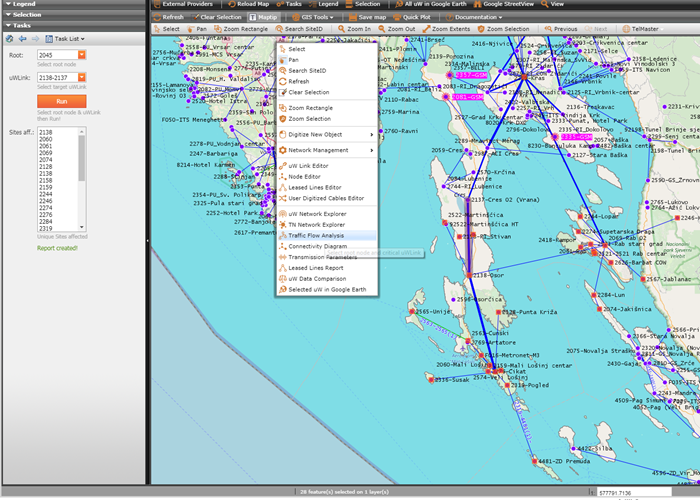The height and width of the screenshot is (500, 700).
Task: Click the Quick Plot button
Action: tap(412, 17)
